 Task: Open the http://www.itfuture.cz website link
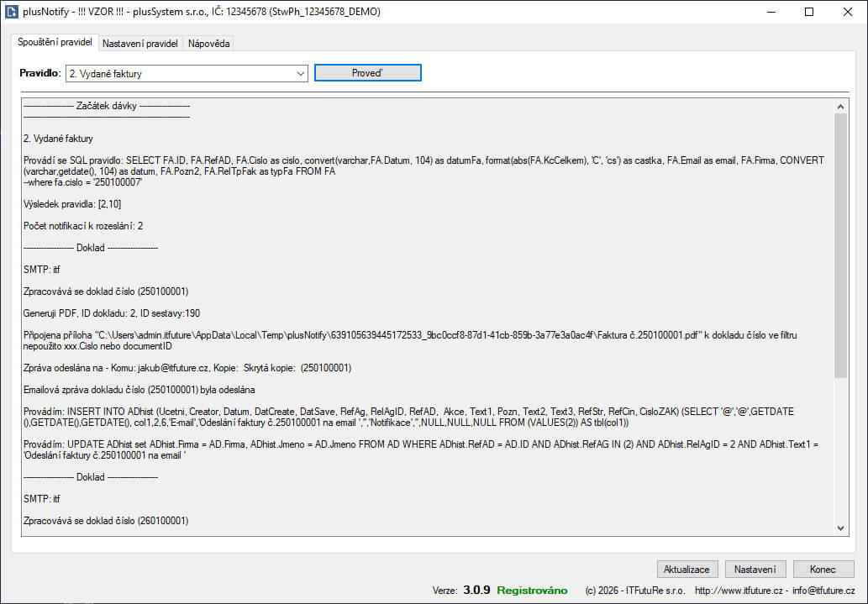[739, 591]
